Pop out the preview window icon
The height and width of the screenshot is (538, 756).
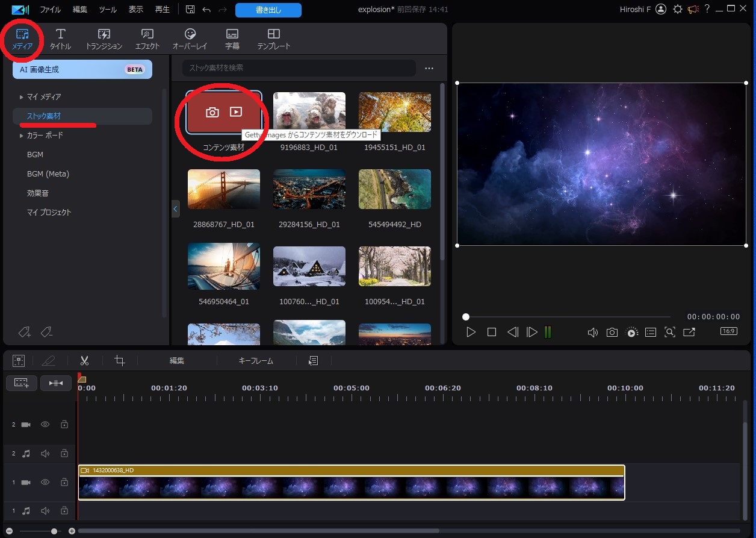point(689,333)
